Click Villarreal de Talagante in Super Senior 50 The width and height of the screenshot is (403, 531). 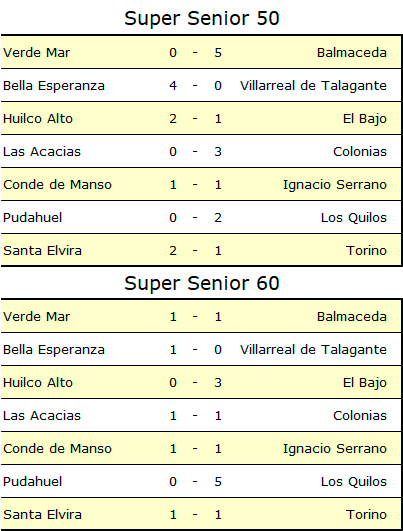point(313,86)
